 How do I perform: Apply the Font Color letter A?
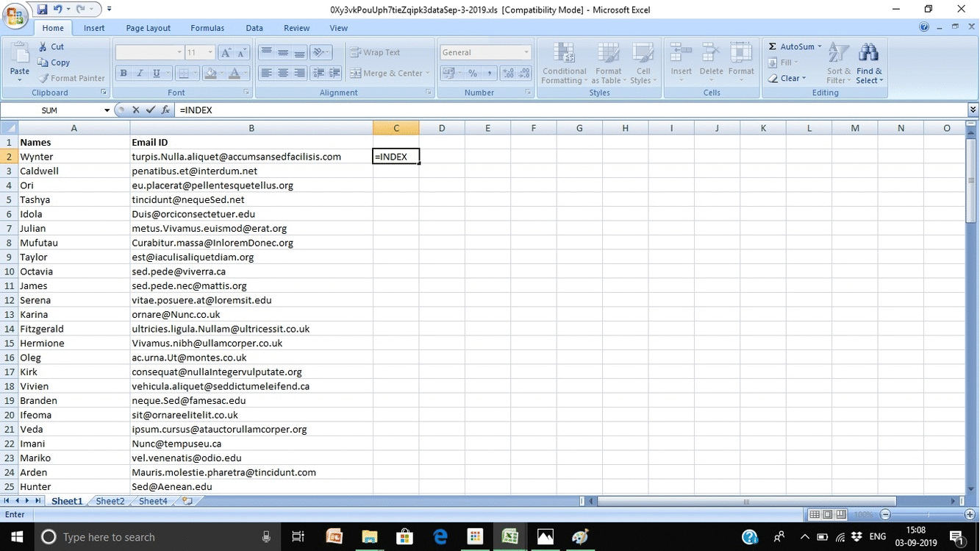pyautogui.click(x=234, y=73)
